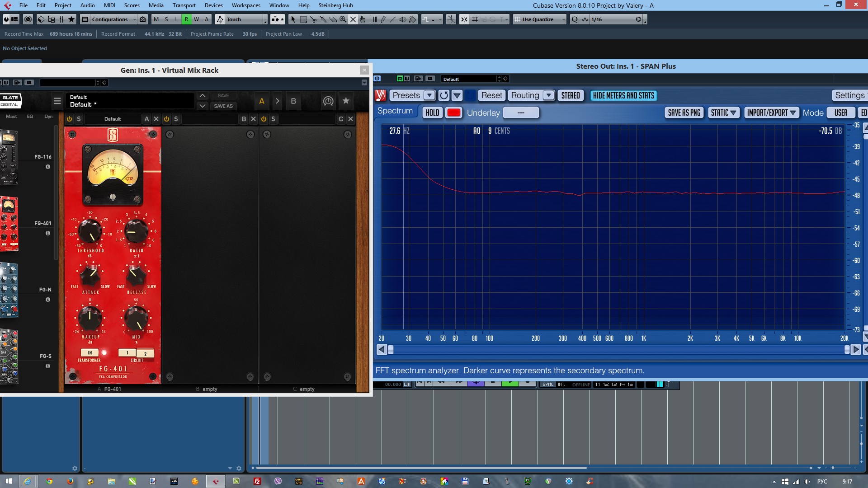Open the Virtual Mix Rack hamburger menu
Viewport: 868px width, 488px height.
tap(57, 101)
